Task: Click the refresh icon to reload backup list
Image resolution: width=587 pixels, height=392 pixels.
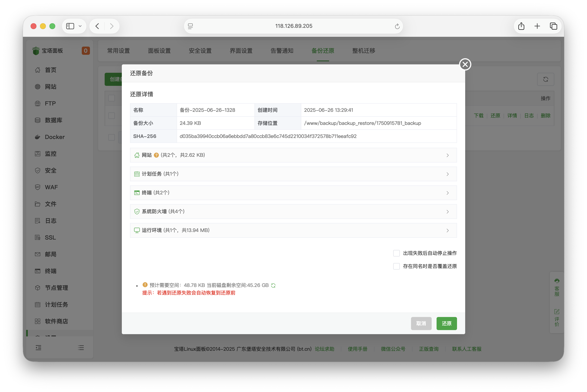Action: 546,79
